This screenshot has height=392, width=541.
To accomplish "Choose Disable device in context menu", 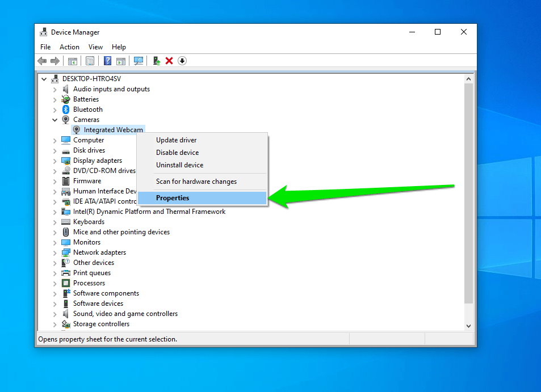I will (202, 153).
